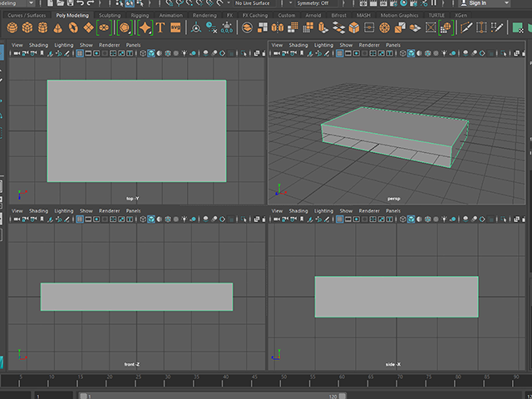Viewport: 532px width, 399px height.
Task: Click the Bevel cube shelf icon
Action: (354, 27)
